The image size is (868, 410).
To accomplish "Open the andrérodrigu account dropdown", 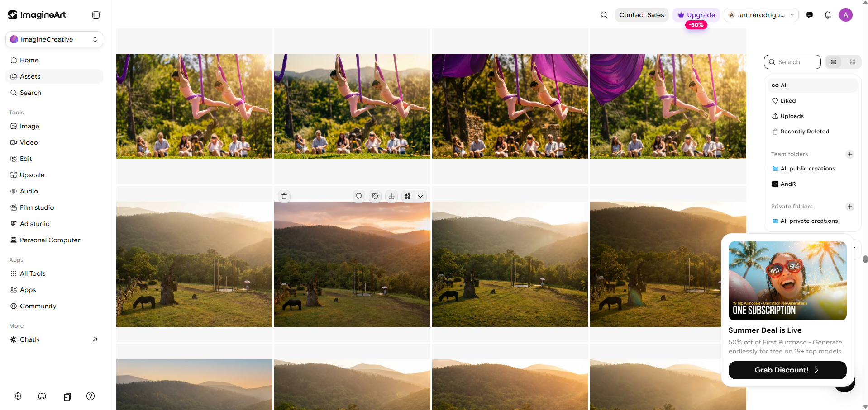I will [x=761, y=15].
